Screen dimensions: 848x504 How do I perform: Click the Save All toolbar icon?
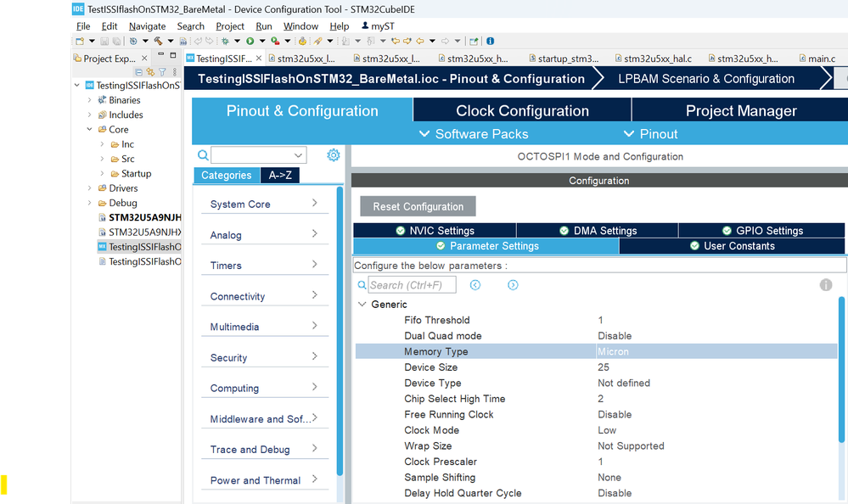pyautogui.click(x=116, y=41)
